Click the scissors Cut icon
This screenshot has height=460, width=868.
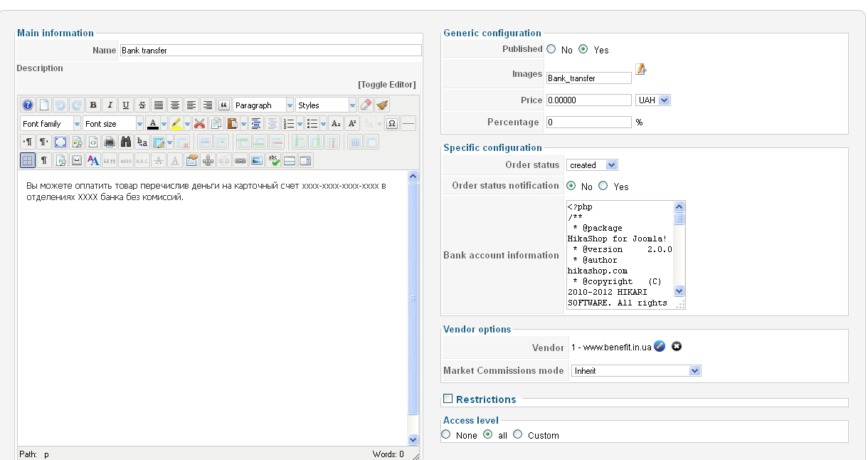tap(199, 124)
